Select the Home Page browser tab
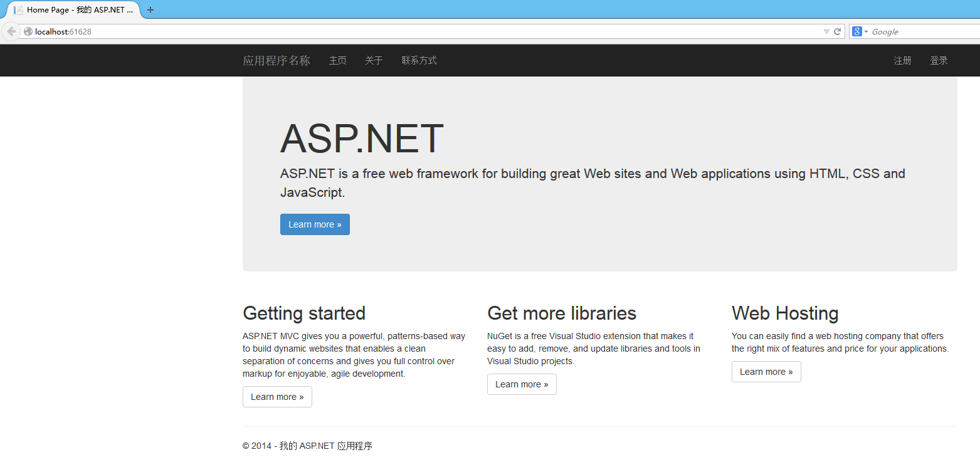Screen dimensions: 980x472 (x=73, y=10)
